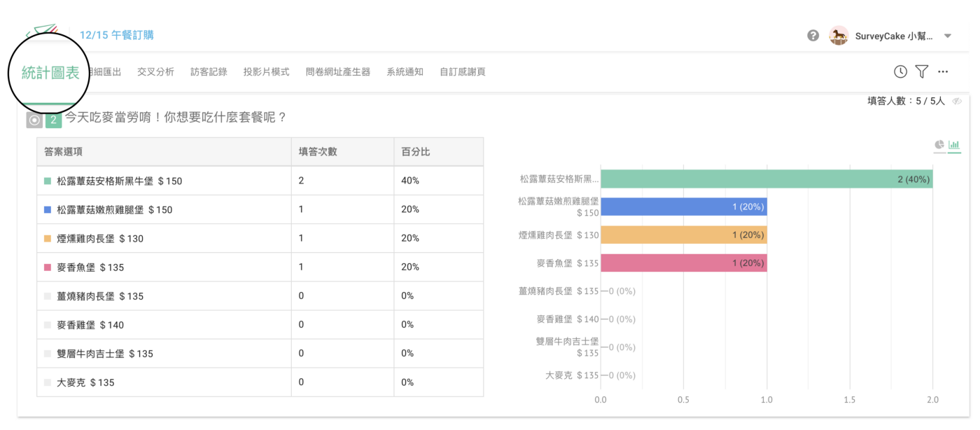The height and width of the screenshot is (430, 980).
Task: Click the help question mark icon
Action: pyautogui.click(x=813, y=36)
